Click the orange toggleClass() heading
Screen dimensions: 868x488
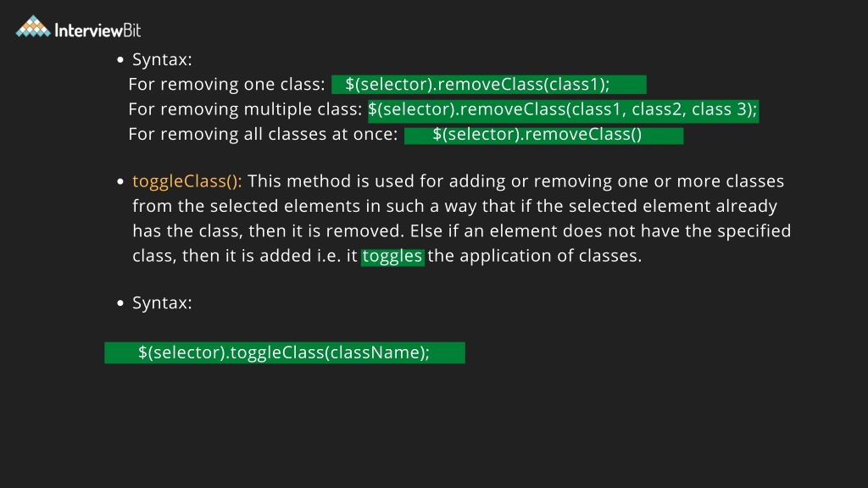186,181
